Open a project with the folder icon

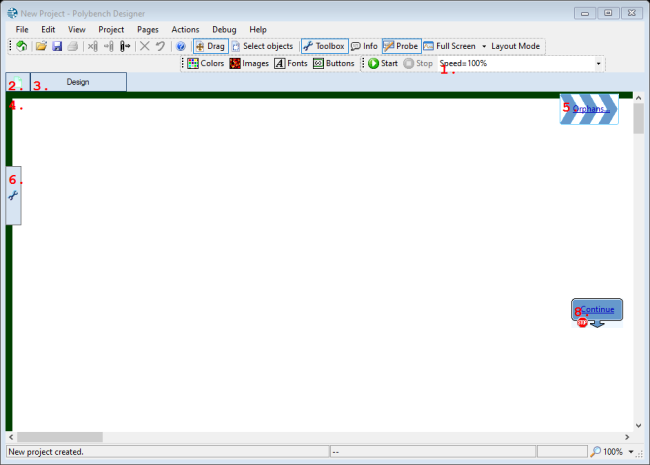tap(40, 46)
